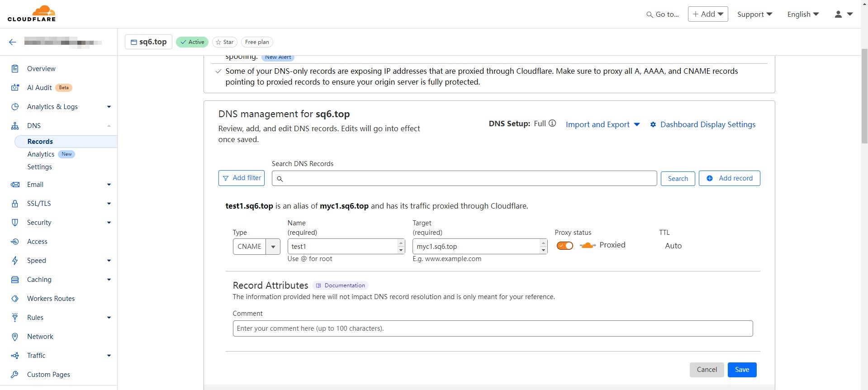Click the orange Proxied cloud icon
Image resolution: width=868 pixels, height=390 pixels.
[x=588, y=245]
